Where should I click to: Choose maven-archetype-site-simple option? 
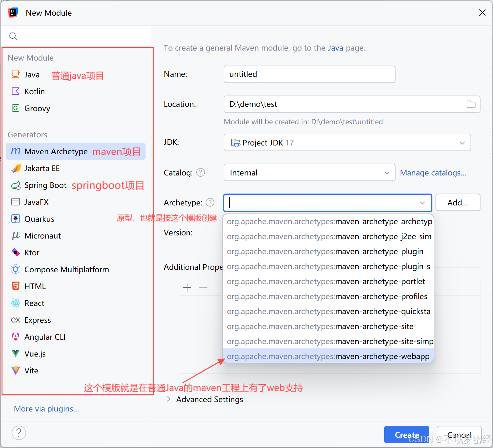pyautogui.click(x=328, y=342)
